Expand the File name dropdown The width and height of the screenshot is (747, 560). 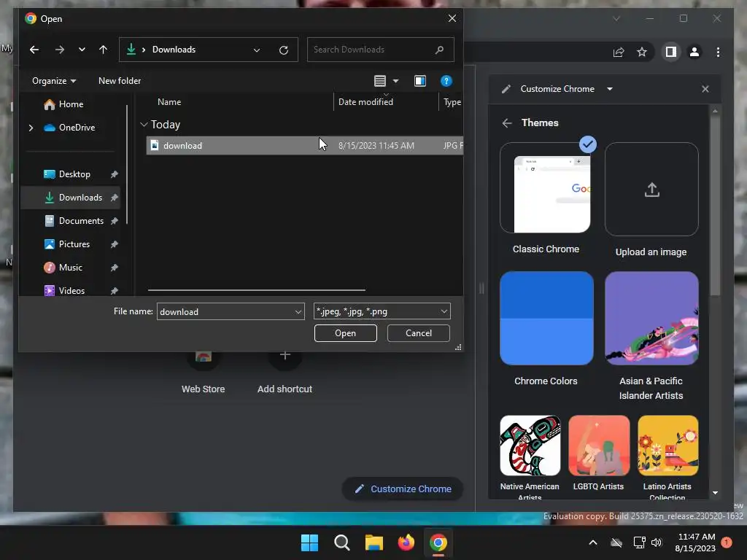(x=298, y=312)
